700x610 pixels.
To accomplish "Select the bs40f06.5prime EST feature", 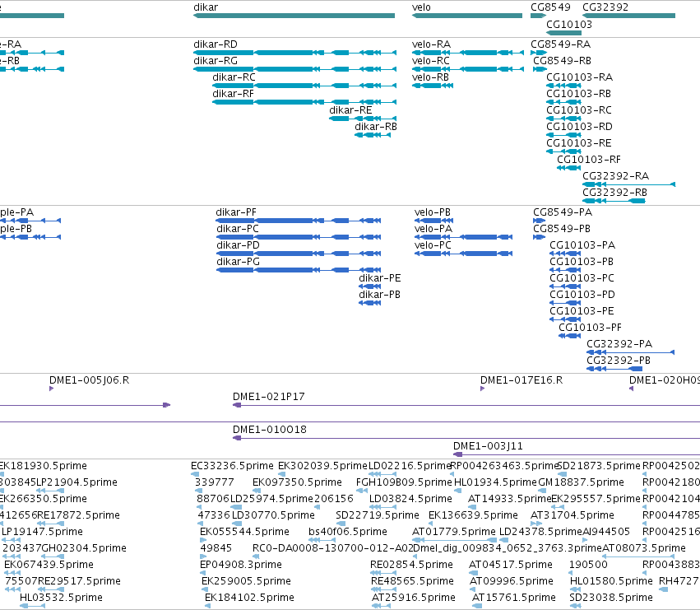I will click(322, 540).
